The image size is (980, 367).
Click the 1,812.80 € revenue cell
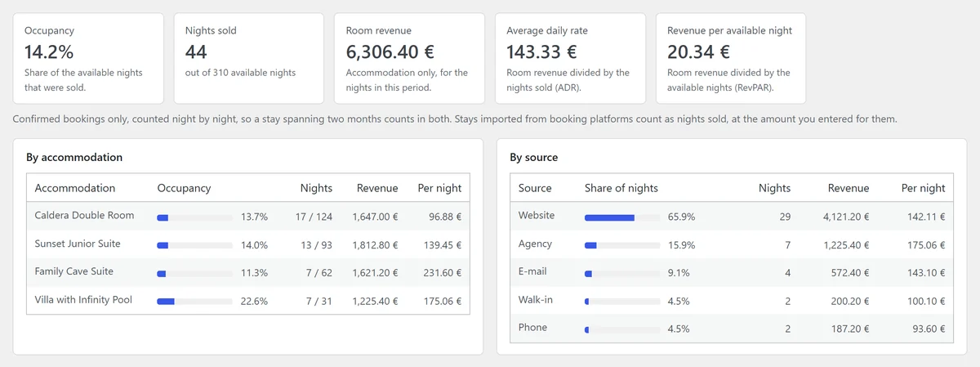376,245
